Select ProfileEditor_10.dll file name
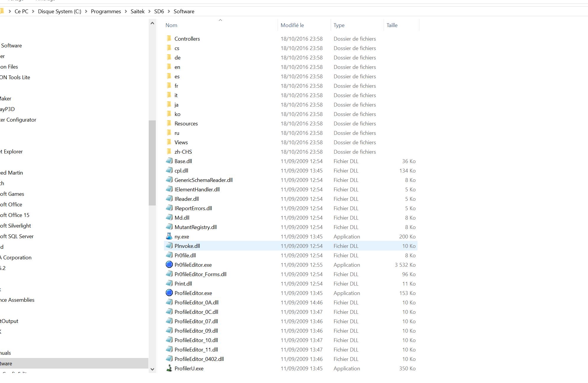This screenshot has height=383, width=588. point(196,340)
